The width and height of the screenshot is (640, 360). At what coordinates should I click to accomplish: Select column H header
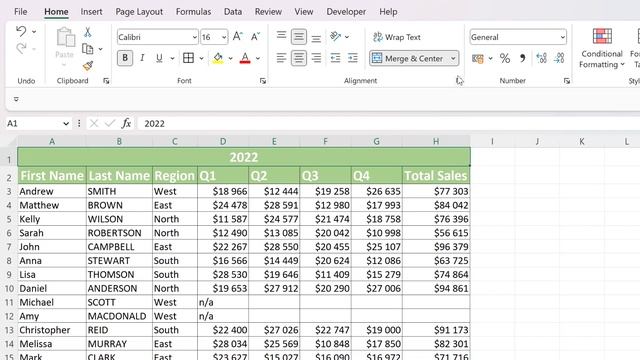(436, 142)
